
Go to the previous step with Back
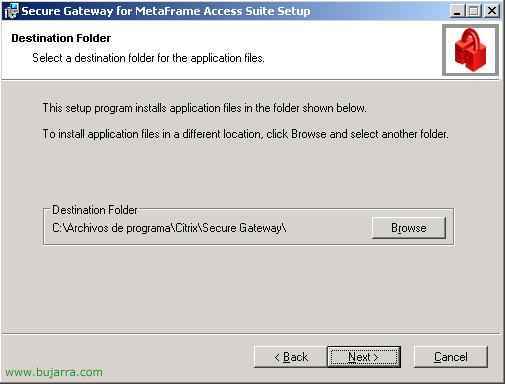(291, 357)
